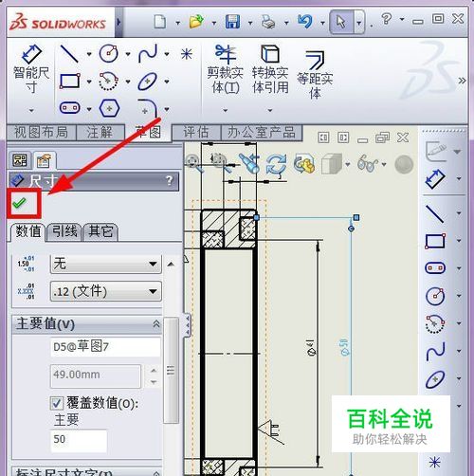The height and width of the screenshot is (476, 474).
Task: Open Line tool dropdown arrow in ribbon
Action: [x=89, y=54]
